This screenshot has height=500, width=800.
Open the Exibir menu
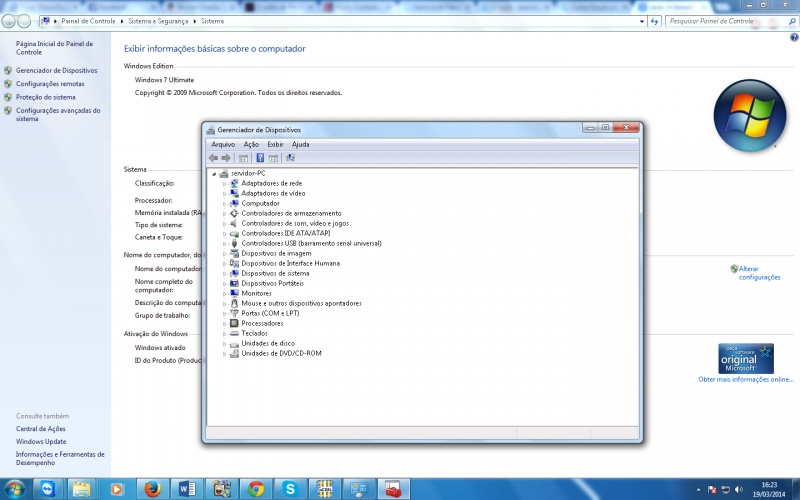(276, 144)
